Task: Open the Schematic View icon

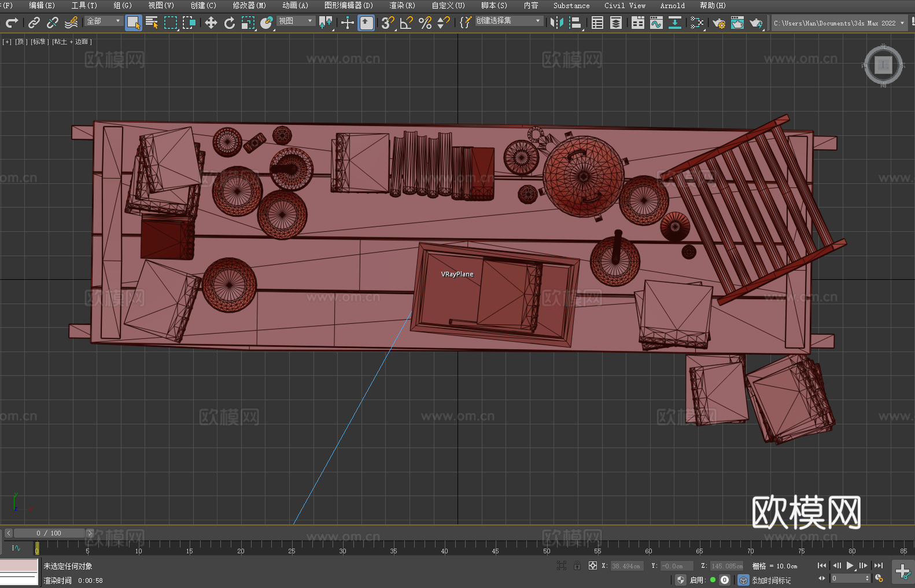Action: (x=675, y=23)
